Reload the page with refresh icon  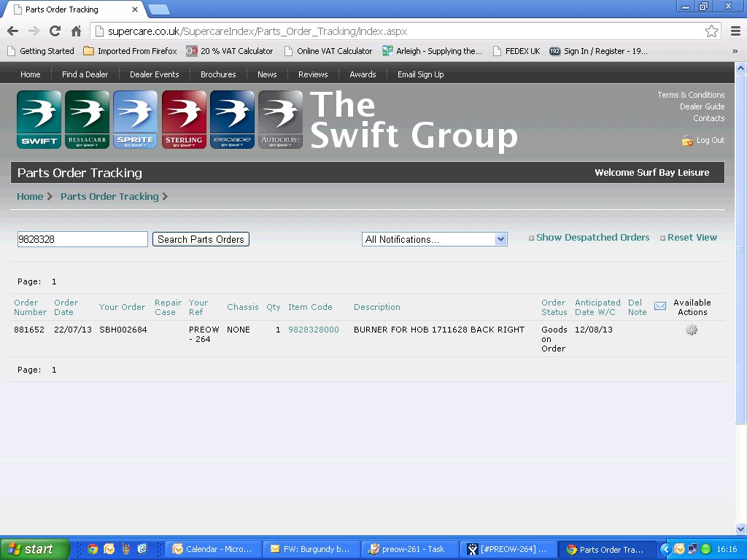[x=55, y=31]
